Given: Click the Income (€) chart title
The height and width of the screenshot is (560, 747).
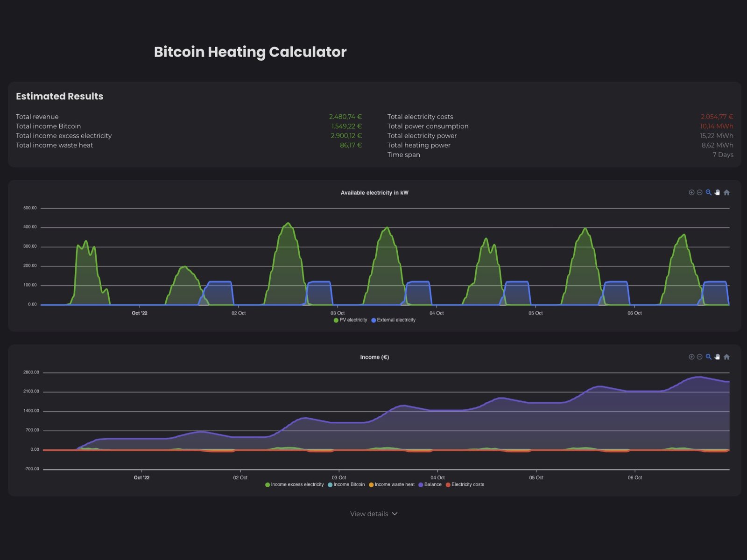Looking at the screenshot, I should pos(374,357).
